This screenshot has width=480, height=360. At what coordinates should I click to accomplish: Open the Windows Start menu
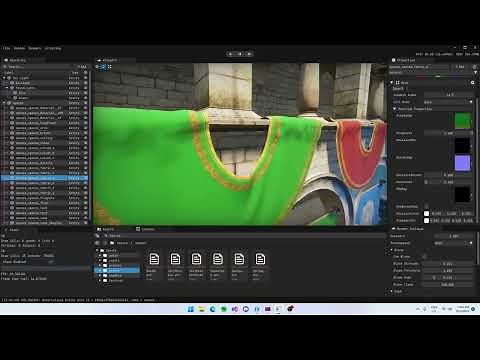click(191, 309)
